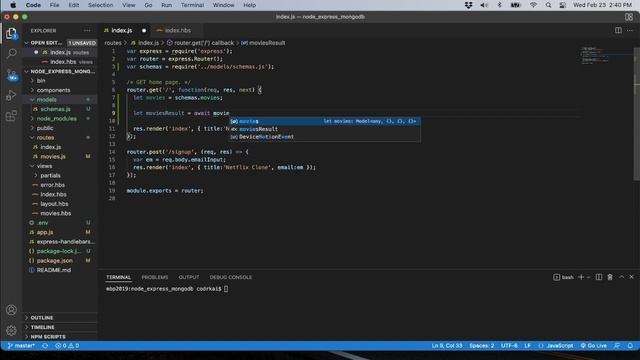Viewport: 640px width, 360px height.
Task: Customize layout icon in title bar
Action: click(629, 17)
